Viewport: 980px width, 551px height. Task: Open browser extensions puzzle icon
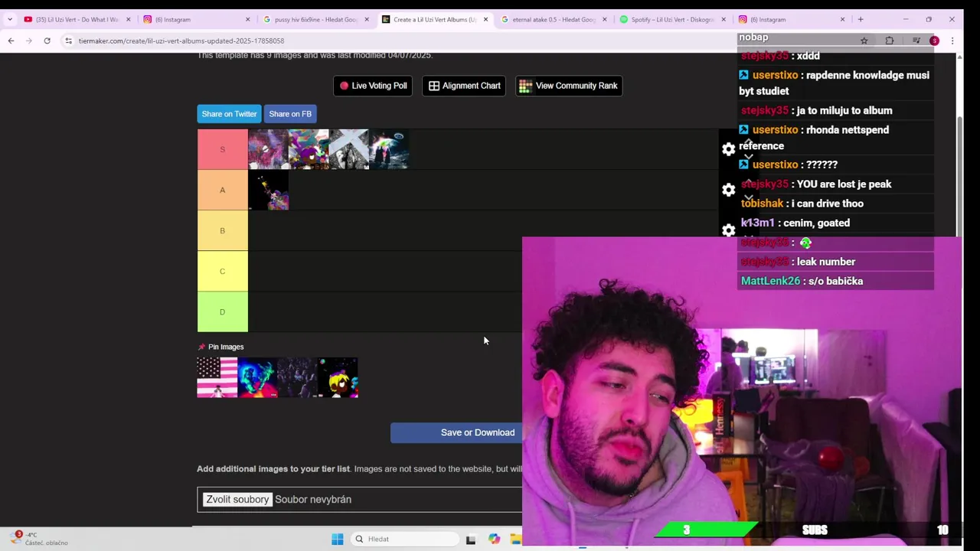point(890,41)
